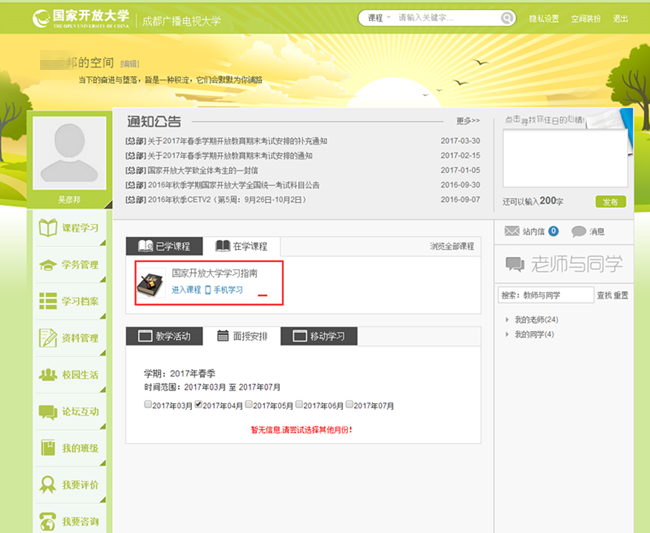Switch to the 移动学习 tab
The image size is (650, 533).
tap(319, 336)
